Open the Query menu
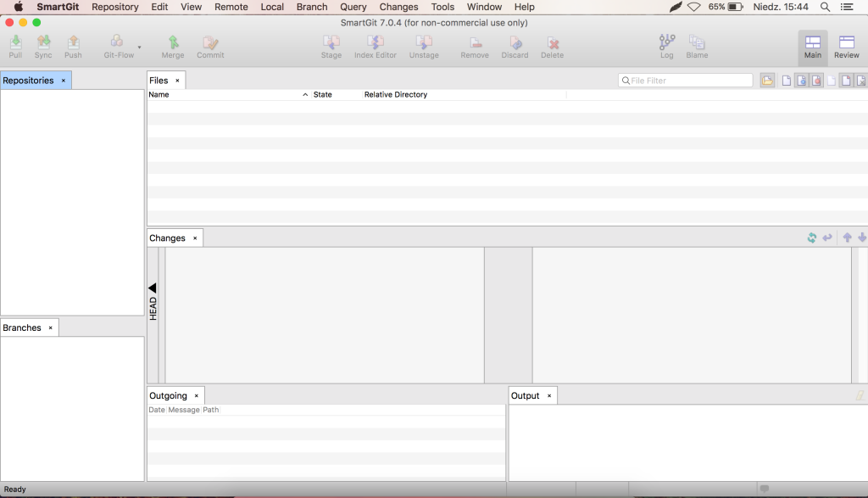Image resolution: width=868 pixels, height=498 pixels. point(353,7)
